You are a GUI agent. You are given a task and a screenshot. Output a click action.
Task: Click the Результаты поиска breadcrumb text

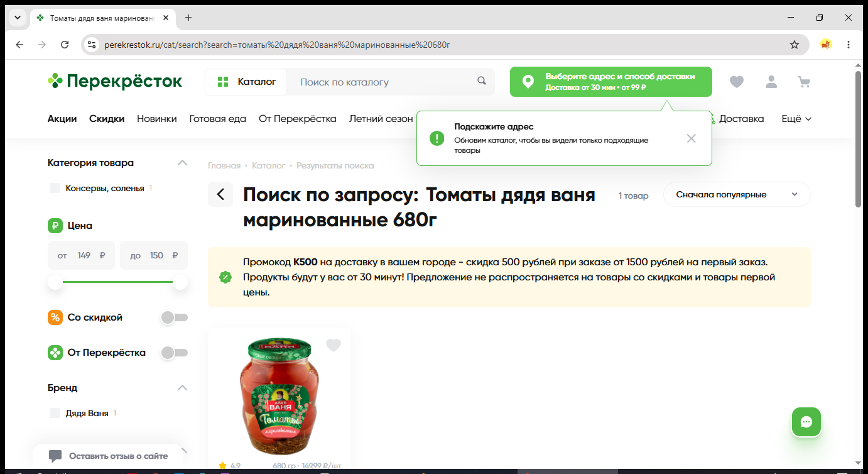[x=335, y=166]
